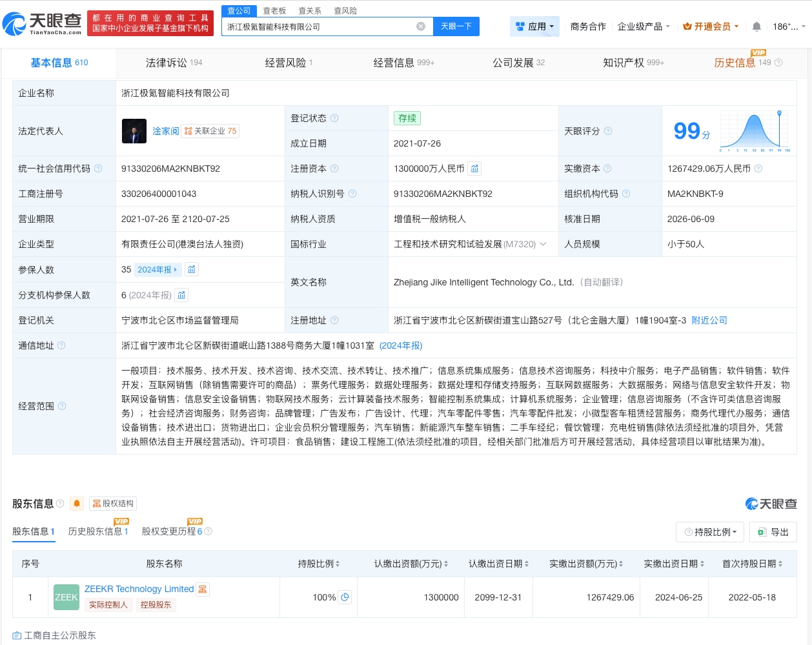
Task: Show help for 注册地址
Action: [334, 320]
